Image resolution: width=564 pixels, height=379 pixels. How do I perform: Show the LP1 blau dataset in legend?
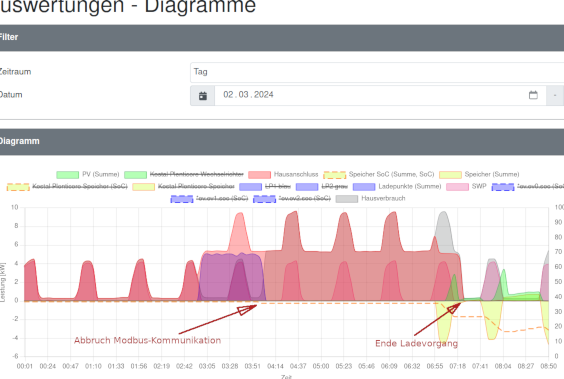(265, 186)
